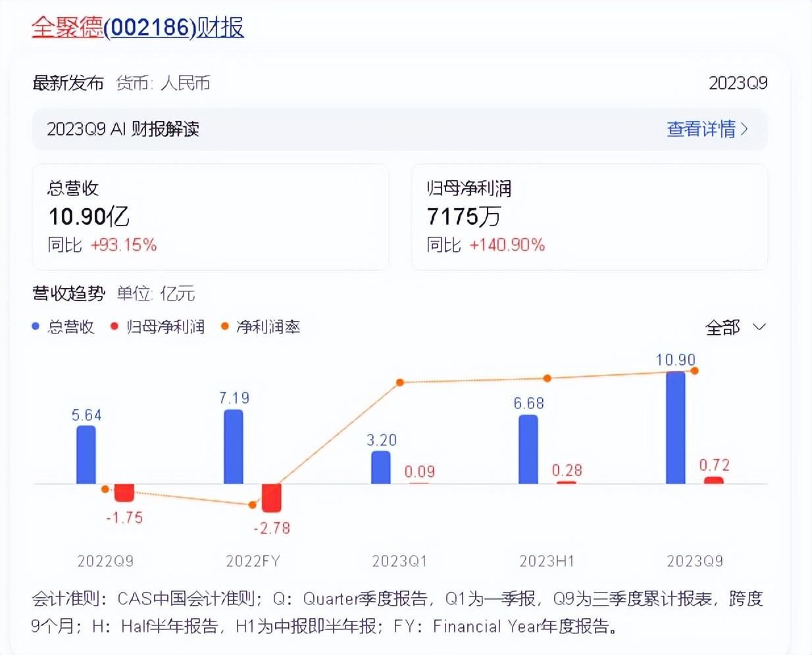Click the blue 5.64 revenue bar
This screenshot has width=812, height=655.
86,454
